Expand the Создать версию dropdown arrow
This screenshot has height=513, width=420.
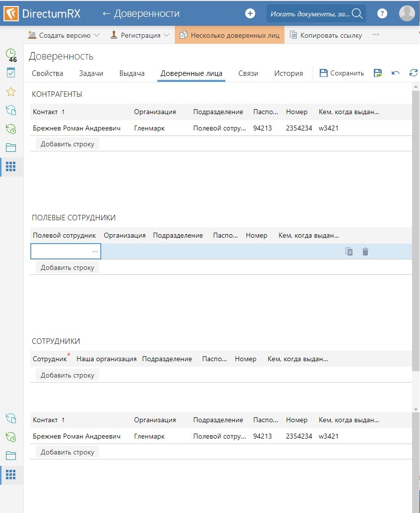(97, 35)
